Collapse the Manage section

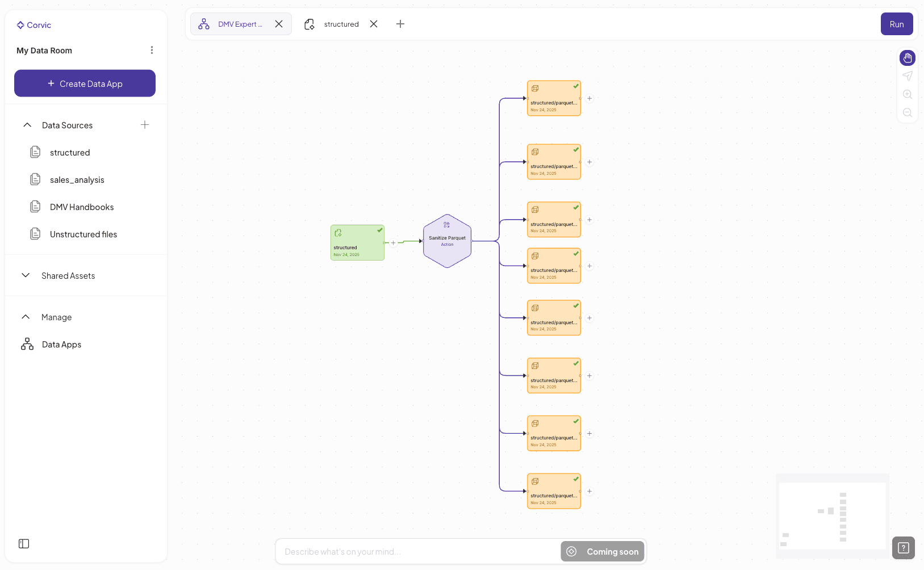(x=25, y=317)
